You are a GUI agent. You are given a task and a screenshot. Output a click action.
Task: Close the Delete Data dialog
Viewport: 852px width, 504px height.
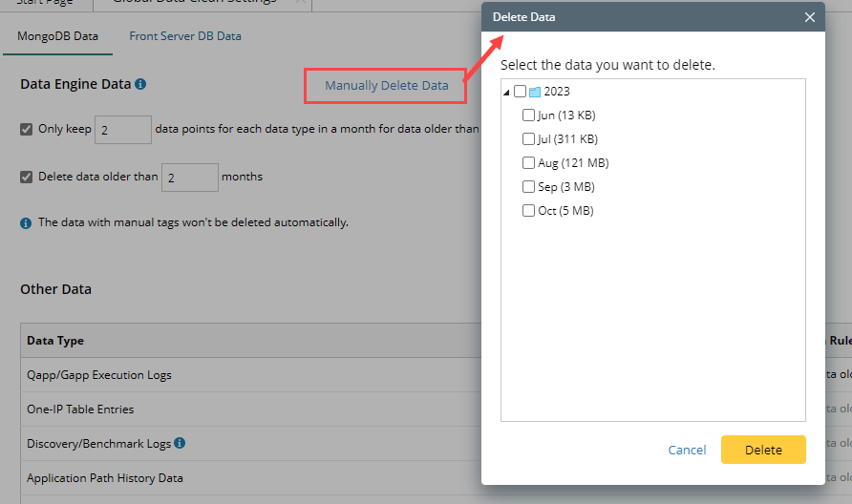(810, 17)
